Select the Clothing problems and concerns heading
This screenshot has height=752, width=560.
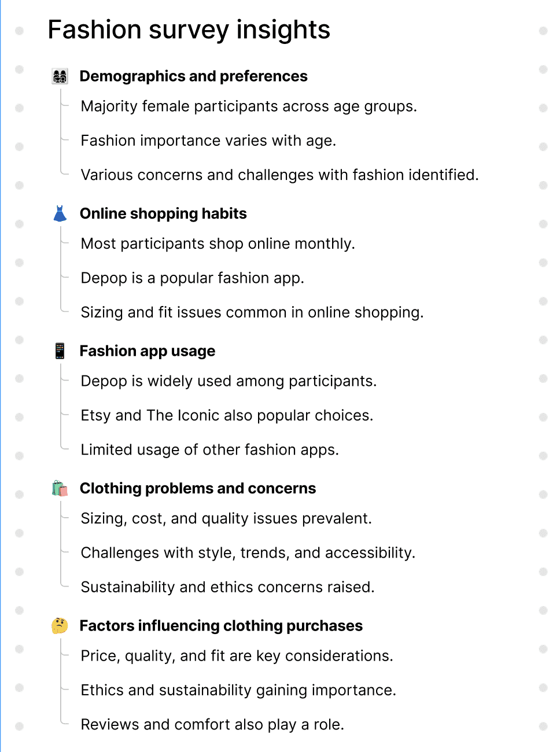point(198,488)
